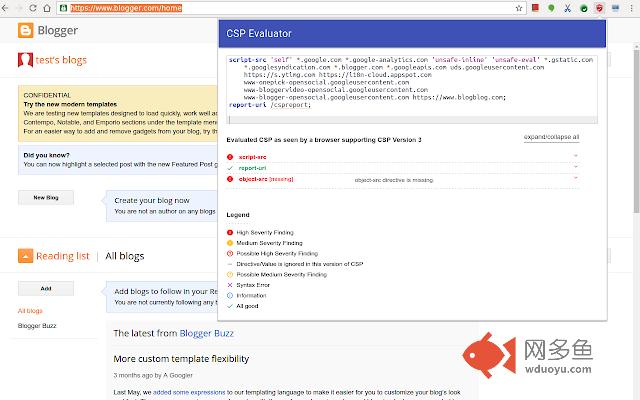Go to browser home icon
This screenshot has width=640, height=400.
point(47,8)
